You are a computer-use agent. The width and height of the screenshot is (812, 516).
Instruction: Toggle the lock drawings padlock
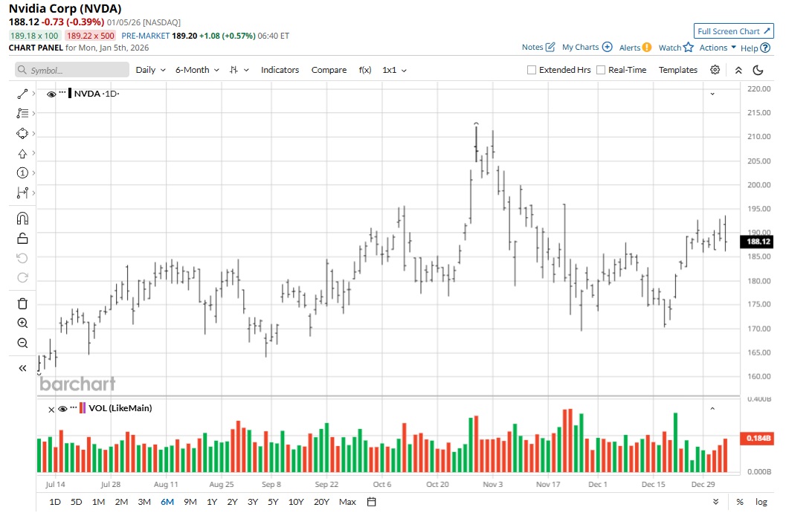click(22, 239)
